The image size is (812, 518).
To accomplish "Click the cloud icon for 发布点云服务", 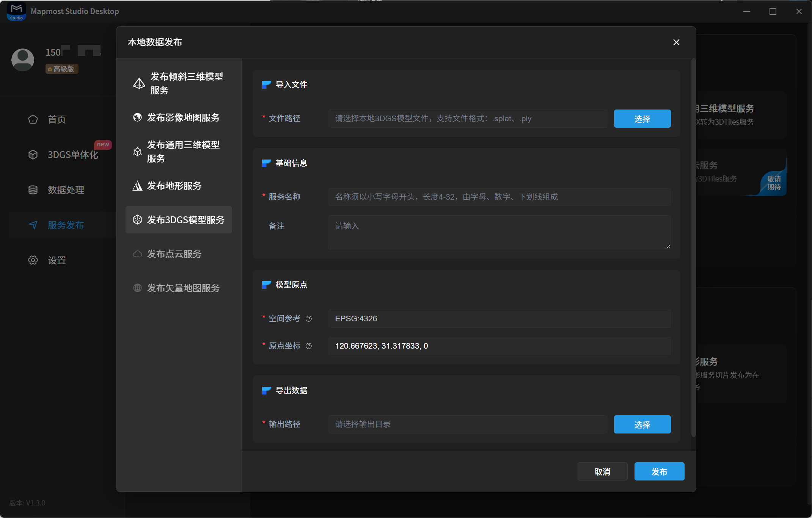I will click(137, 254).
